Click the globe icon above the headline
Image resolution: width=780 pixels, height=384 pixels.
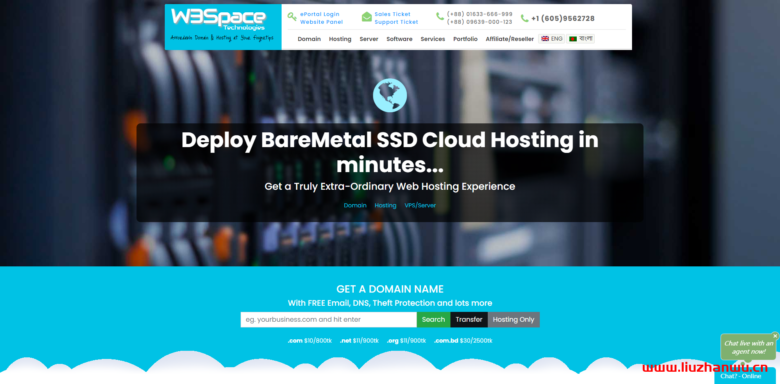[390, 95]
